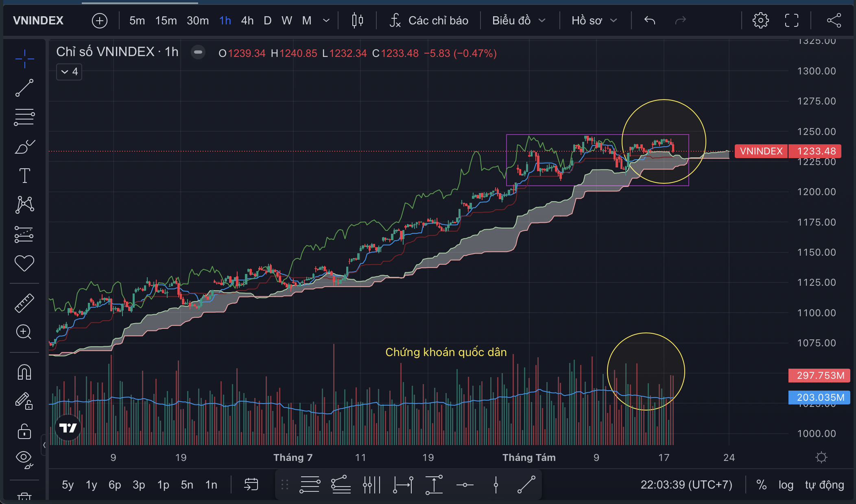Open the go to date calendar
This screenshot has width=856, height=504.
coord(251,484)
